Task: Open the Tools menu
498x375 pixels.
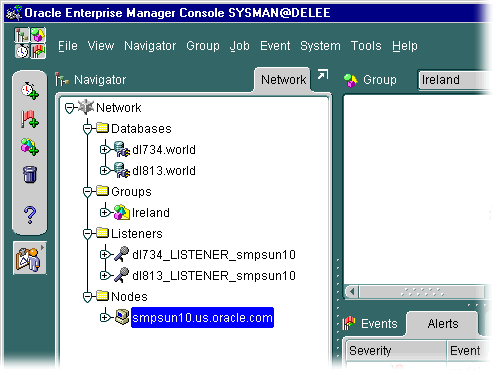Action: pyautogui.click(x=366, y=46)
